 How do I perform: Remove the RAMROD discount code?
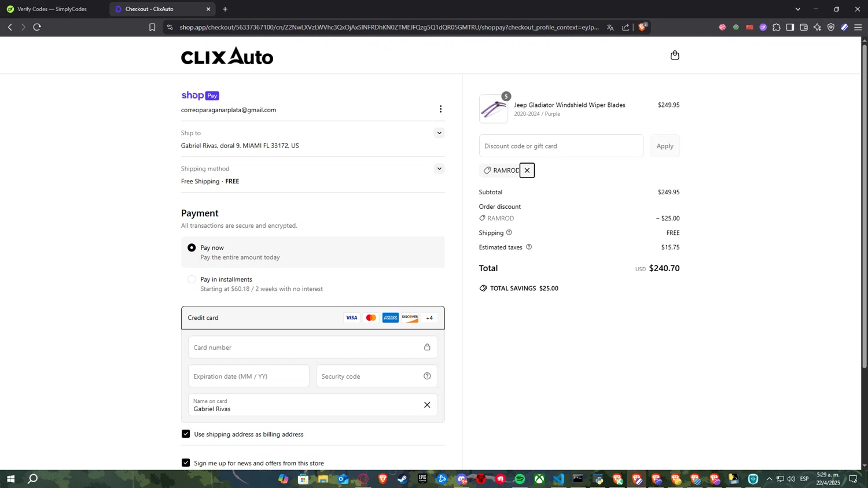pyautogui.click(x=527, y=171)
